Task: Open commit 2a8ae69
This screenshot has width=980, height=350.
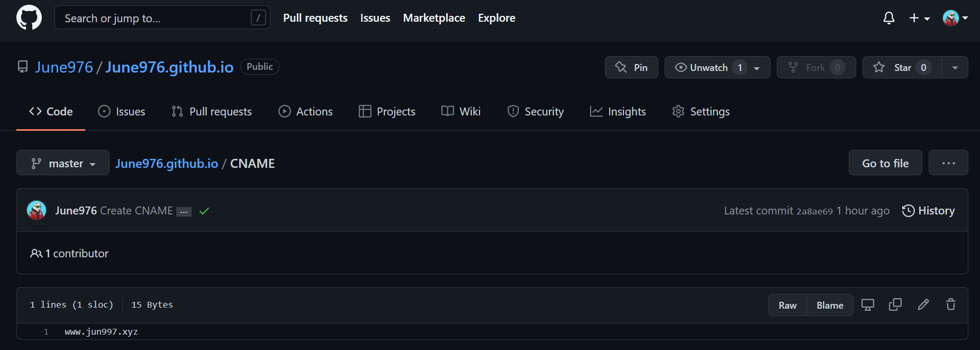Action: pyautogui.click(x=814, y=211)
